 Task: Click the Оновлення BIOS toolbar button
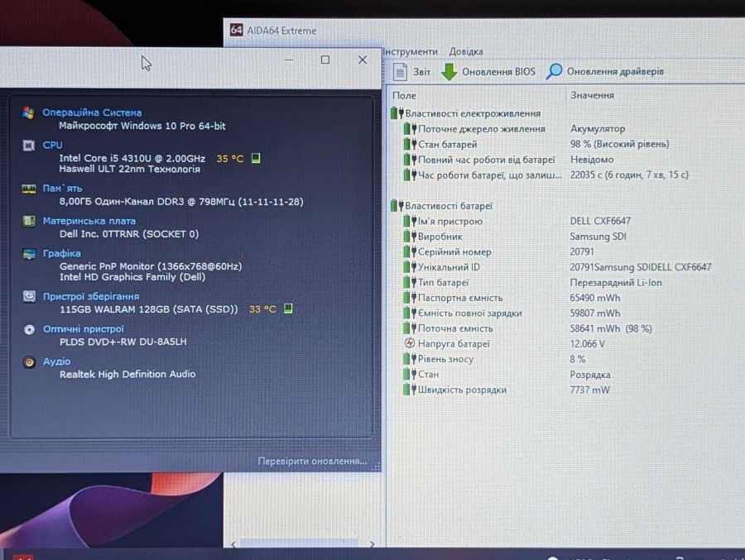tap(488, 72)
